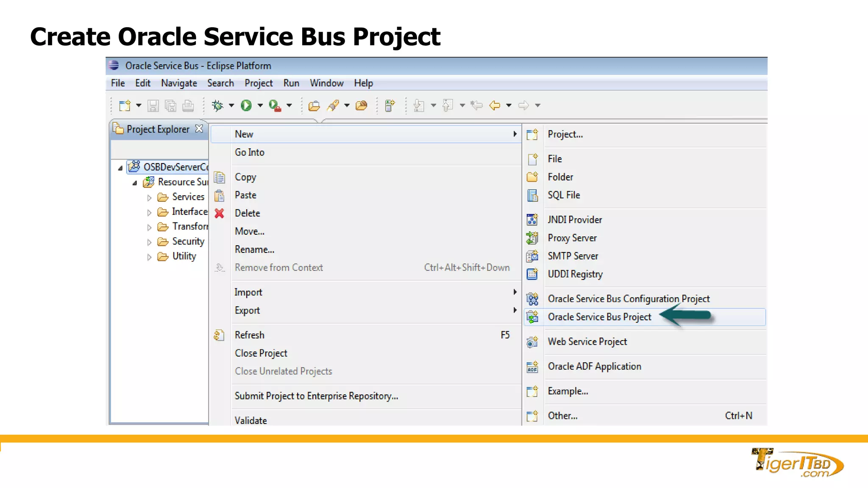Click the Run External Tools icon

point(275,105)
